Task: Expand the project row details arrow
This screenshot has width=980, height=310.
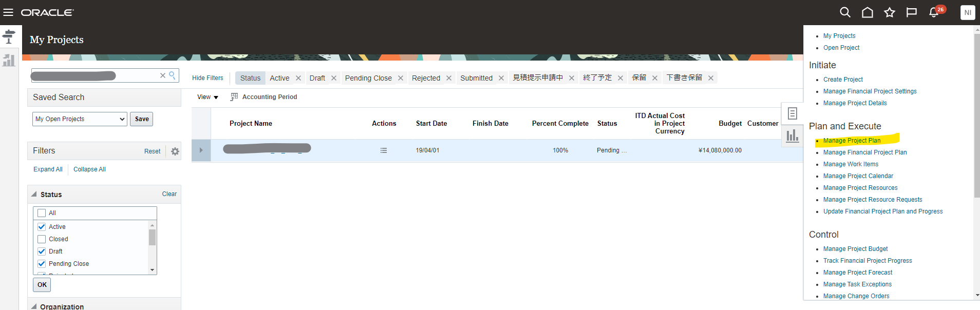Action: [201, 150]
